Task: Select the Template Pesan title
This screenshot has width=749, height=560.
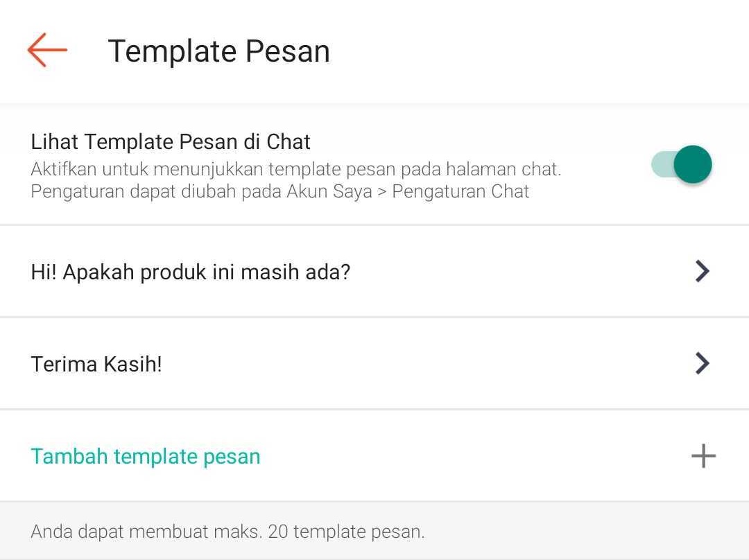Action: 218,51
